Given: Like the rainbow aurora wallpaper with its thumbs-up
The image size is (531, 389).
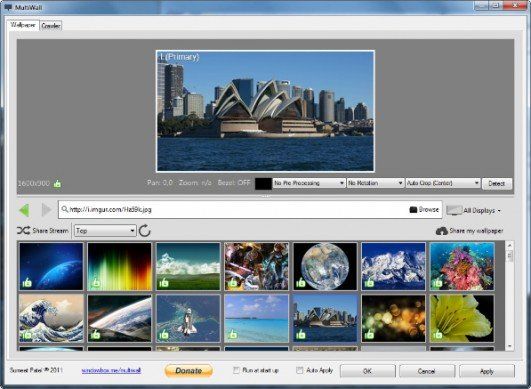Looking at the screenshot, I should pos(95,282).
